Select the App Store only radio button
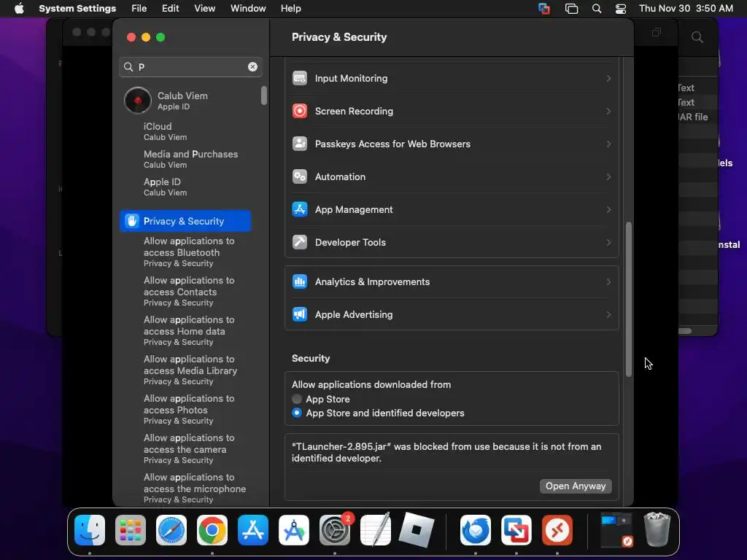 tap(297, 399)
